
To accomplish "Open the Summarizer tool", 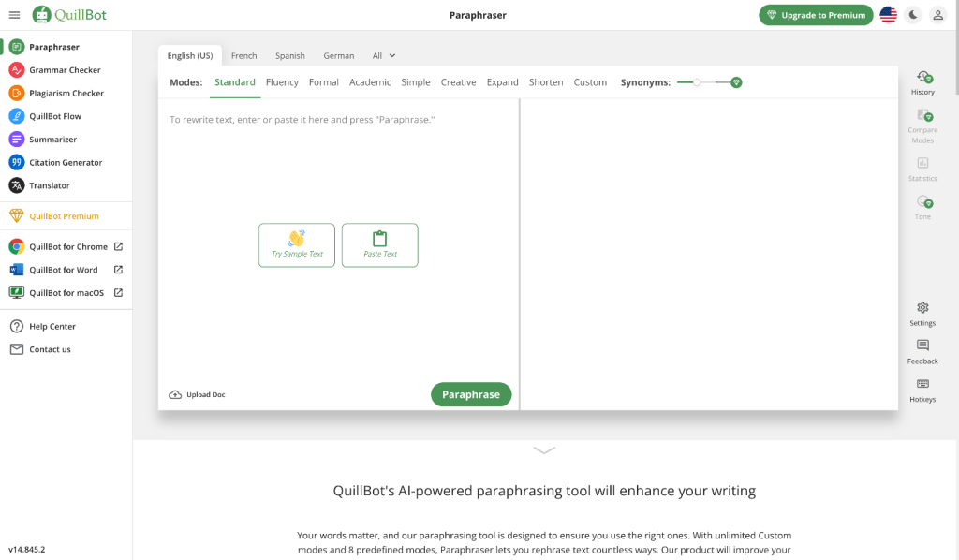I will pos(66,140).
